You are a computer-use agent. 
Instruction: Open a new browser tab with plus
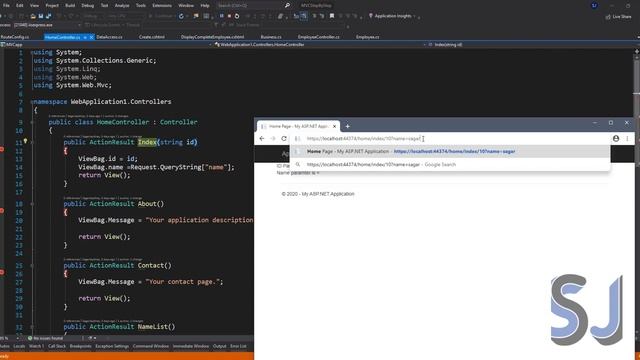(347, 126)
